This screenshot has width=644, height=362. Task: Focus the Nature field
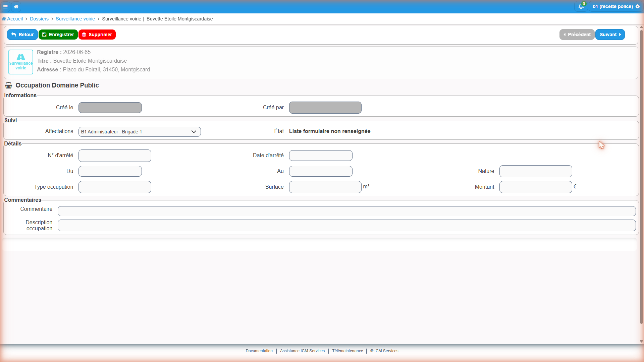click(536, 171)
